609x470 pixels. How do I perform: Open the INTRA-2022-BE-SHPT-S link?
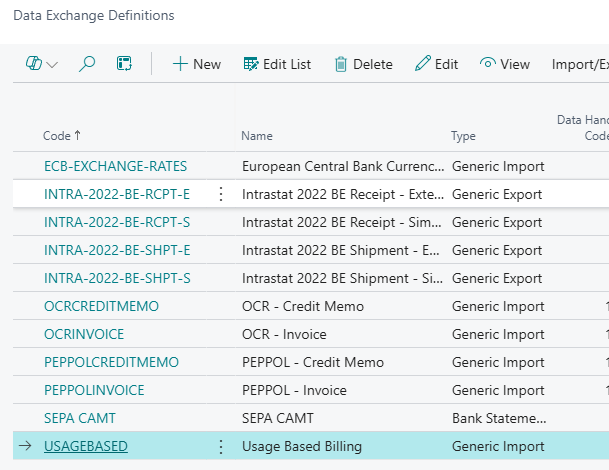coord(117,278)
